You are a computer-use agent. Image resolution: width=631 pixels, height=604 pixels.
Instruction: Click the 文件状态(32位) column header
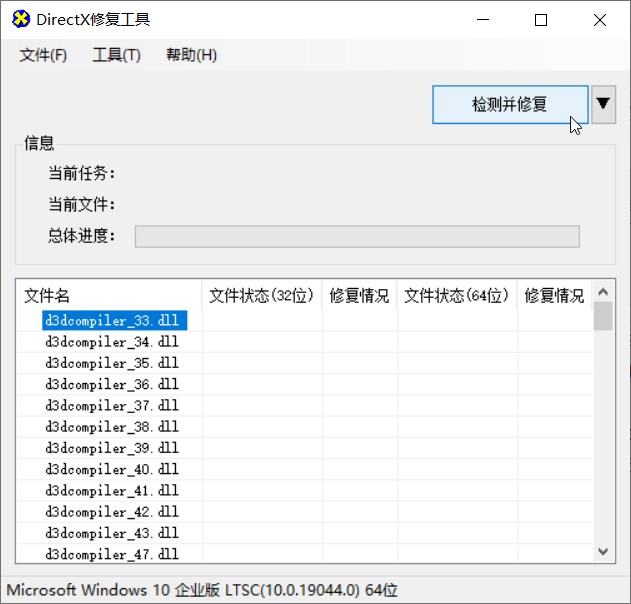click(262, 296)
